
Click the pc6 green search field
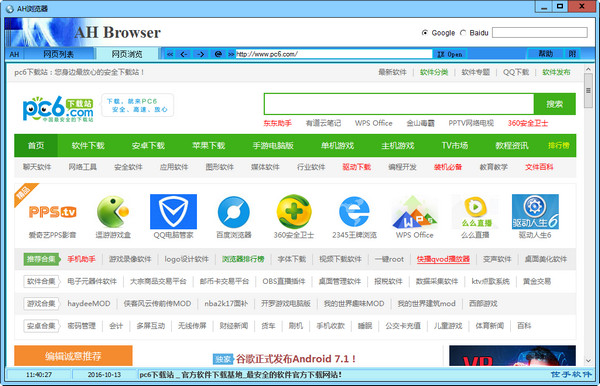click(399, 104)
